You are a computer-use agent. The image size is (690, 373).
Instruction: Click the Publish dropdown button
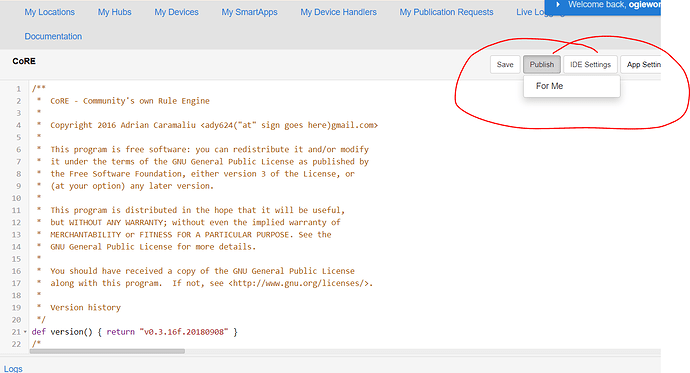[x=542, y=65]
